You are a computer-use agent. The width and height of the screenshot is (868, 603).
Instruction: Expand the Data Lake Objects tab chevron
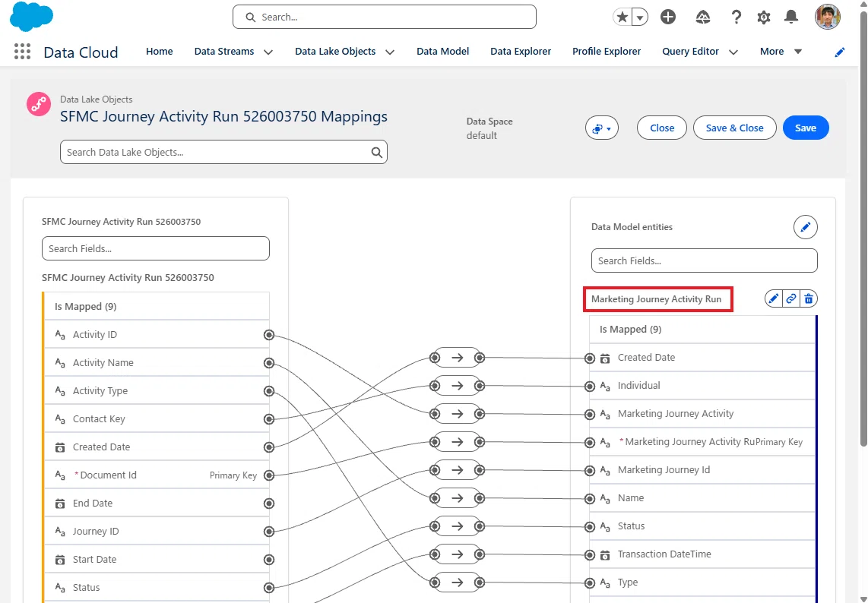[390, 52]
